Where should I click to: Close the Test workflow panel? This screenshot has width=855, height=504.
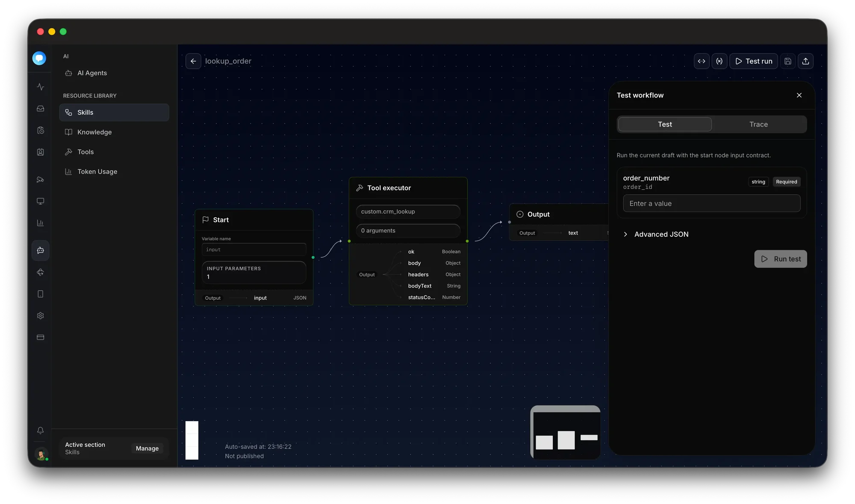[x=799, y=95]
